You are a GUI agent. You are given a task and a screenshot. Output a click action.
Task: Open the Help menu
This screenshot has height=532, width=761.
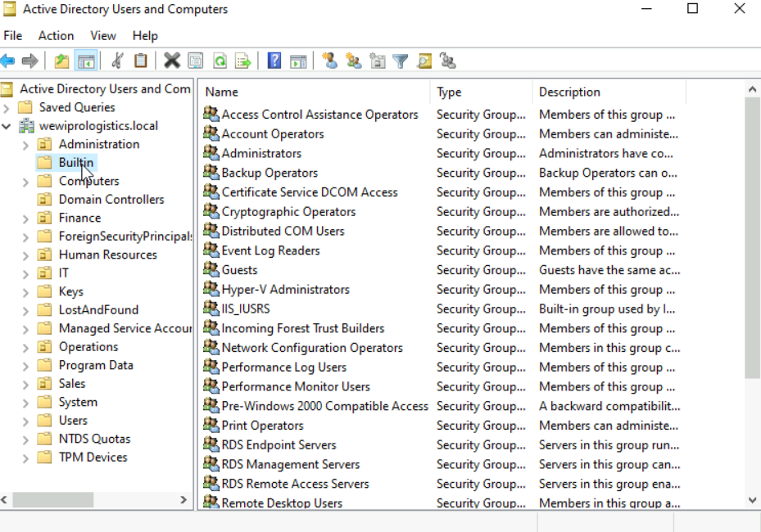[145, 36]
